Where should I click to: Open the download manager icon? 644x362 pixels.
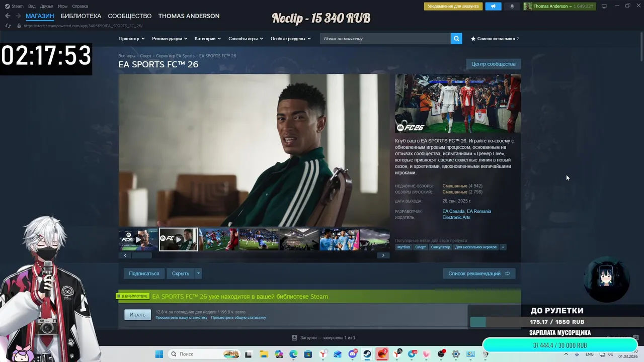(x=294, y=338)
